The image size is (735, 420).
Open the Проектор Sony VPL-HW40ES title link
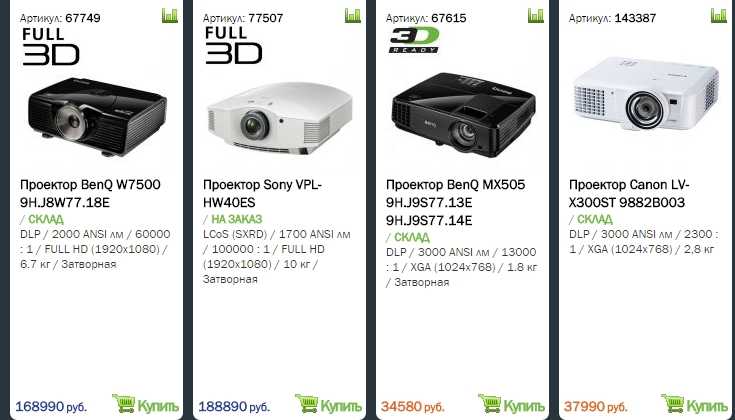coord(262,193)
